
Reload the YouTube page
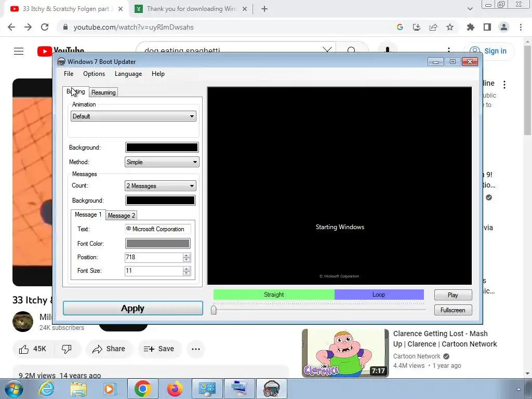[45, 27]
